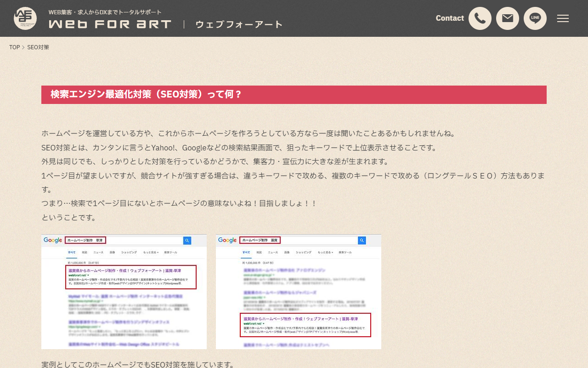Screen dimensions: 588x368
Task: Select the ニュース tab in right screenshot
Action: [x=272, y=252]
